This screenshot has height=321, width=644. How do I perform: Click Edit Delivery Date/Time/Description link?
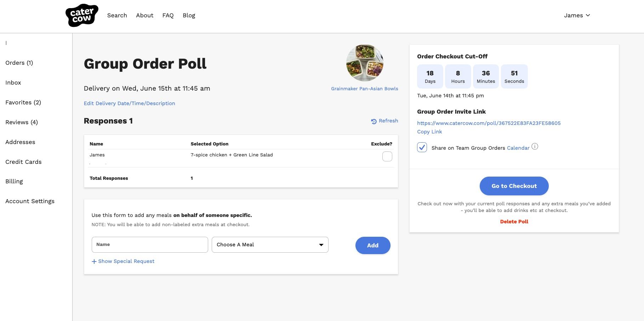tap(129, 103)
